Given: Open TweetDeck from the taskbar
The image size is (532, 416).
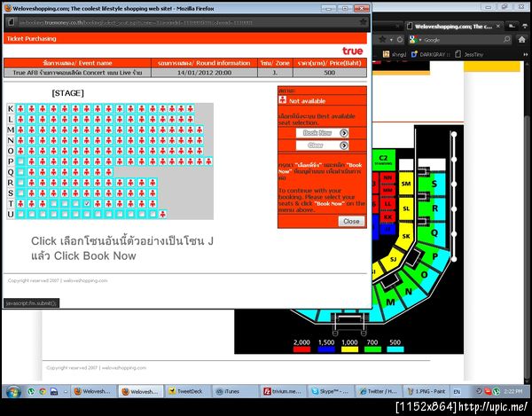Looking at the screenshot, I should pyautogui.click(x=186, y=391).
